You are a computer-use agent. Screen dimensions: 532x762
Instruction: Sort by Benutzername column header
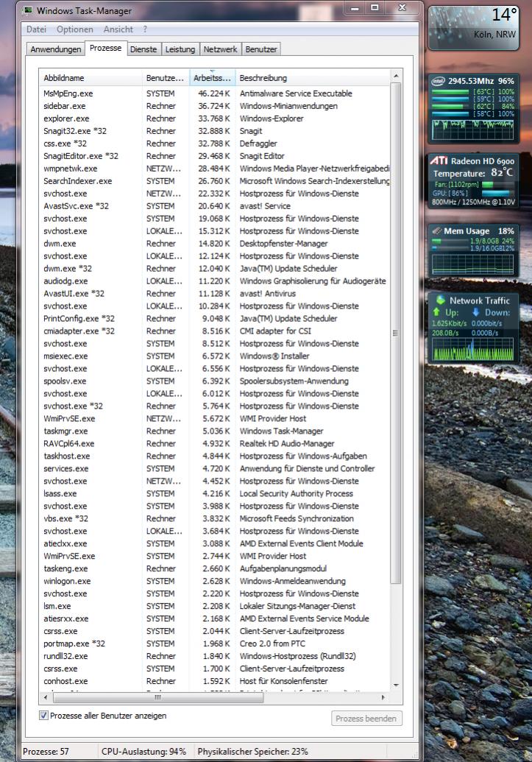[x=165, y=78]
